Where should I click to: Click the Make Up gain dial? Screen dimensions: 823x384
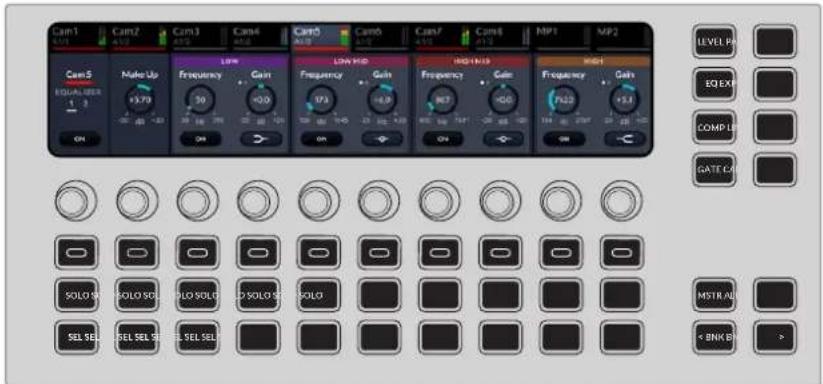(x=140, y=99)
